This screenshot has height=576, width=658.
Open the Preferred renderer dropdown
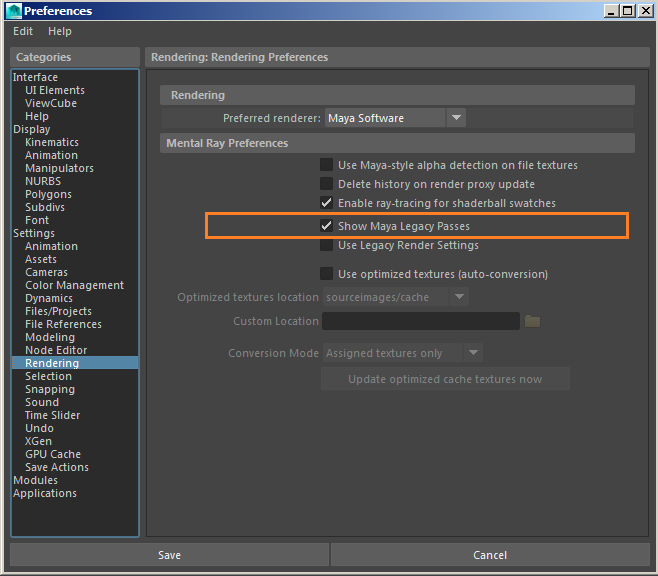(395, 118)
